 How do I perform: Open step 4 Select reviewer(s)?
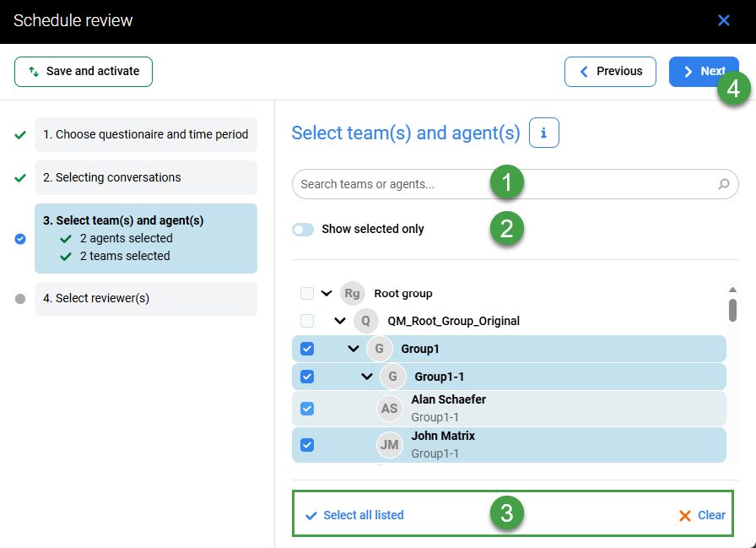(145, 298)
